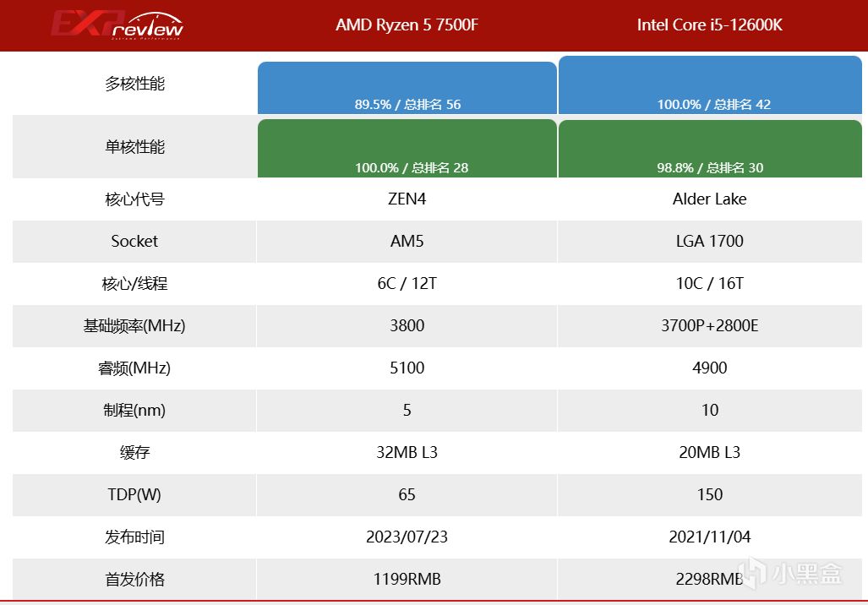
Task: Click the 4900 boost frequency value
Action: [710, 368]
